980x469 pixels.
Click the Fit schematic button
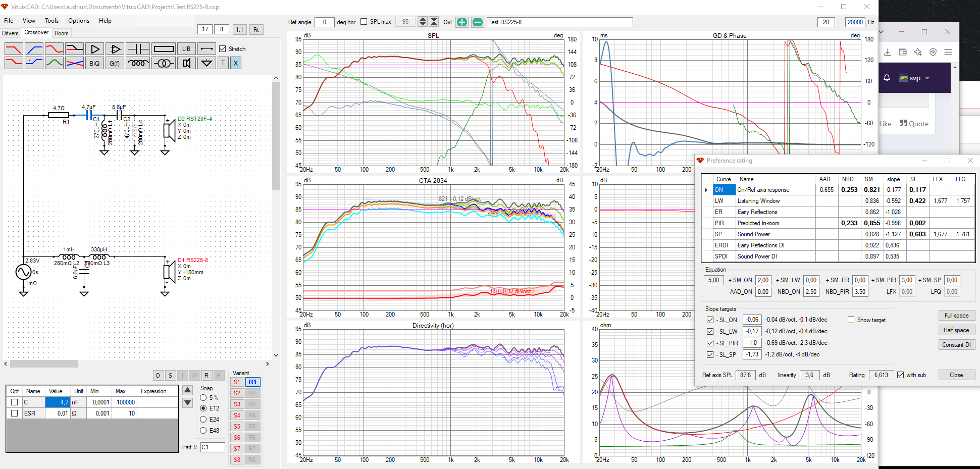(x=256, y=29)
